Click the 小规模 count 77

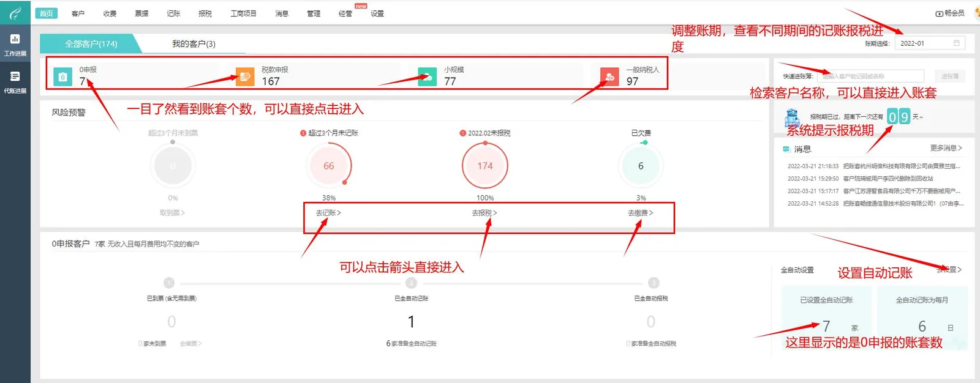point(450,81)
